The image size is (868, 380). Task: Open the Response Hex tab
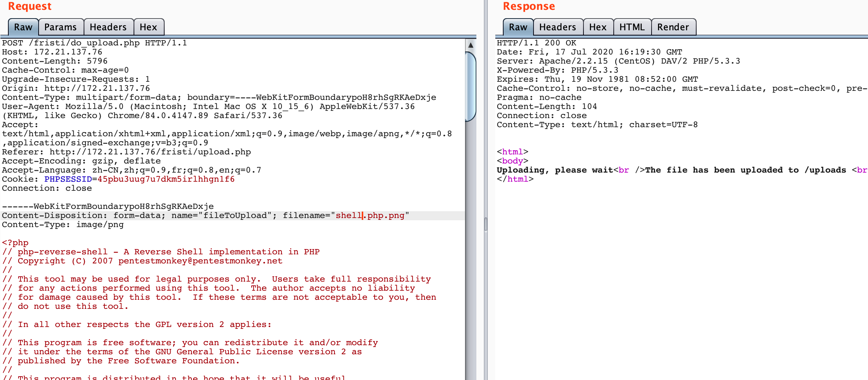point(598,27)
